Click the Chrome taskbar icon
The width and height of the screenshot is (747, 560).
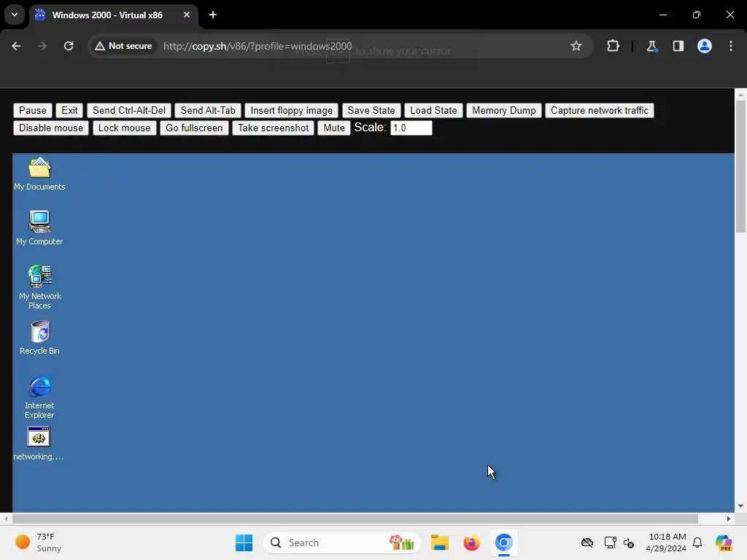pyautogui.click(x=503, y=542)
